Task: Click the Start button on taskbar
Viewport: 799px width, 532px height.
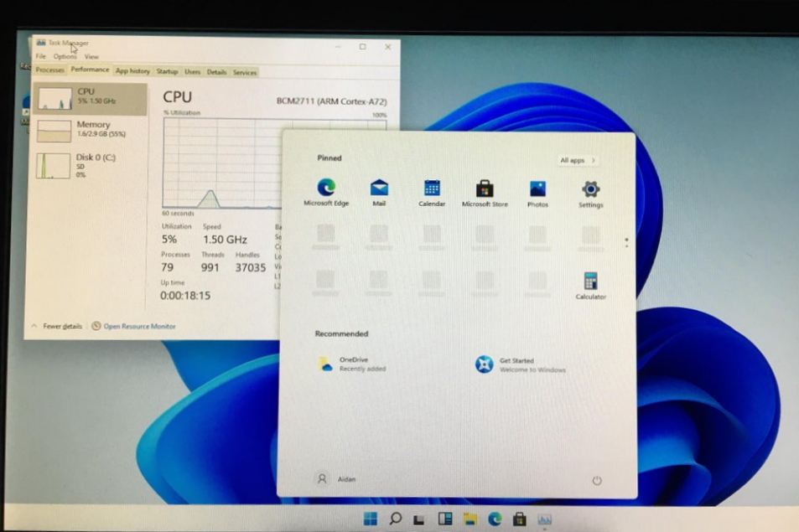Action: click(371, 519)
